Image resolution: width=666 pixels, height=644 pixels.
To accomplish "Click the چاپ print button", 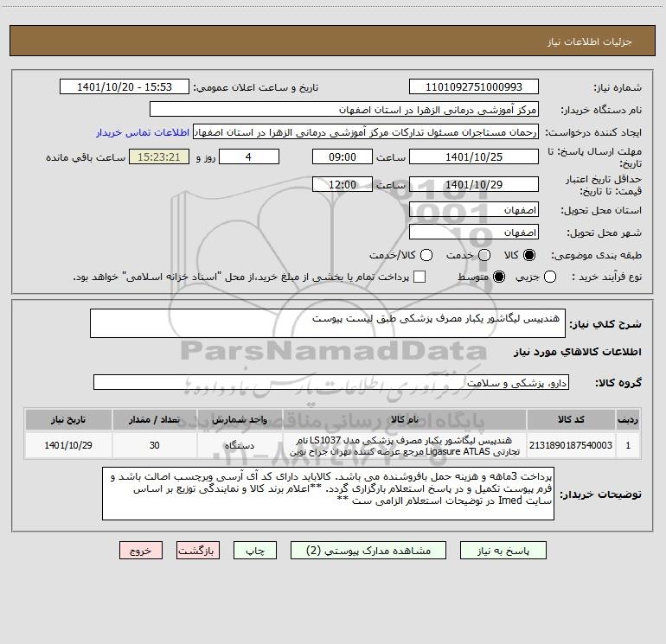I will [255, 551].
